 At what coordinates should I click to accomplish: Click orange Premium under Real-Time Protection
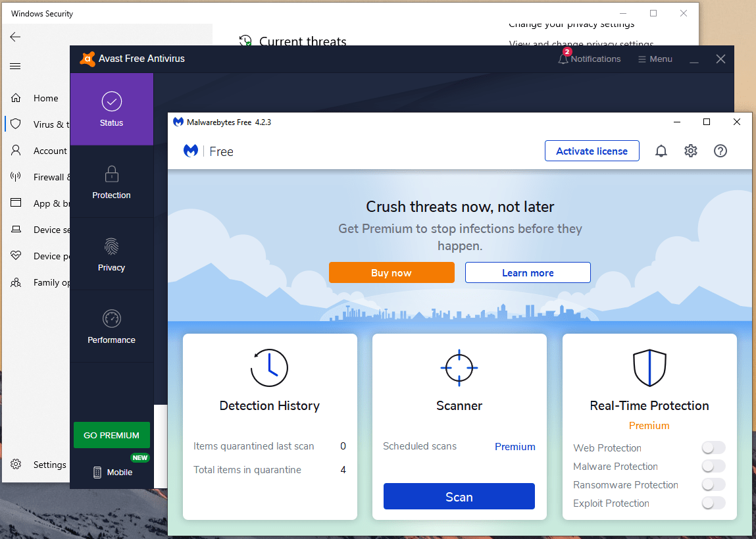click(x=649, y=425)
